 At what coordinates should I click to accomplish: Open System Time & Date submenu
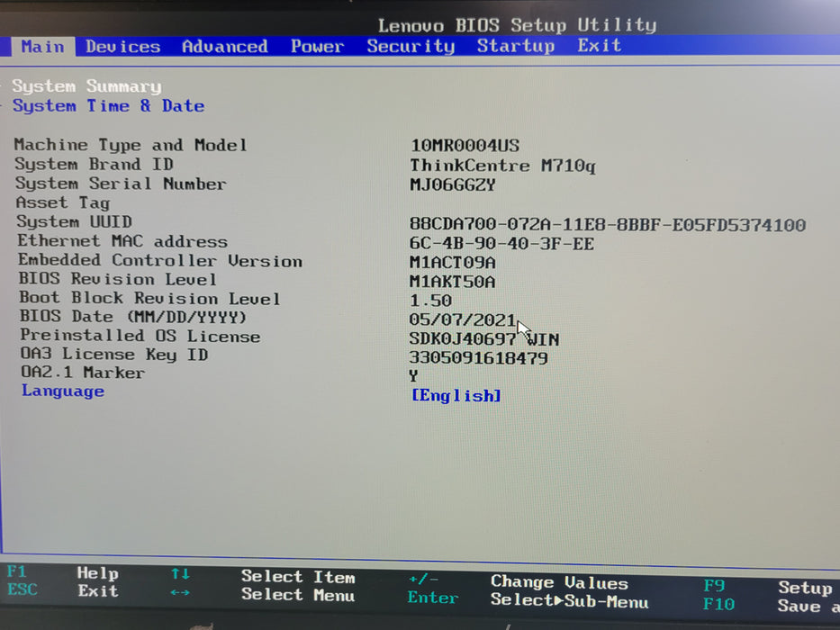point(108,105)
